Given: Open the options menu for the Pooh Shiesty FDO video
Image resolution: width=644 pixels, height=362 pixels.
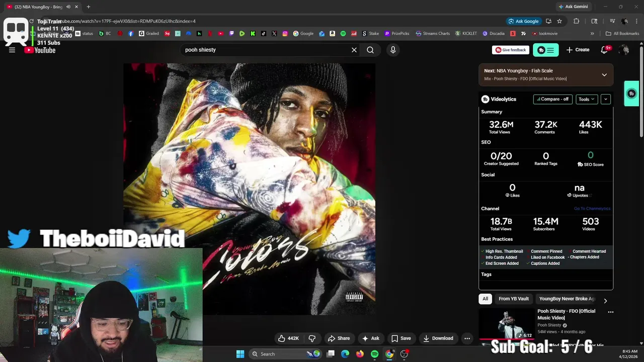Looking at the screenshot, I should (x=611, y=312).
